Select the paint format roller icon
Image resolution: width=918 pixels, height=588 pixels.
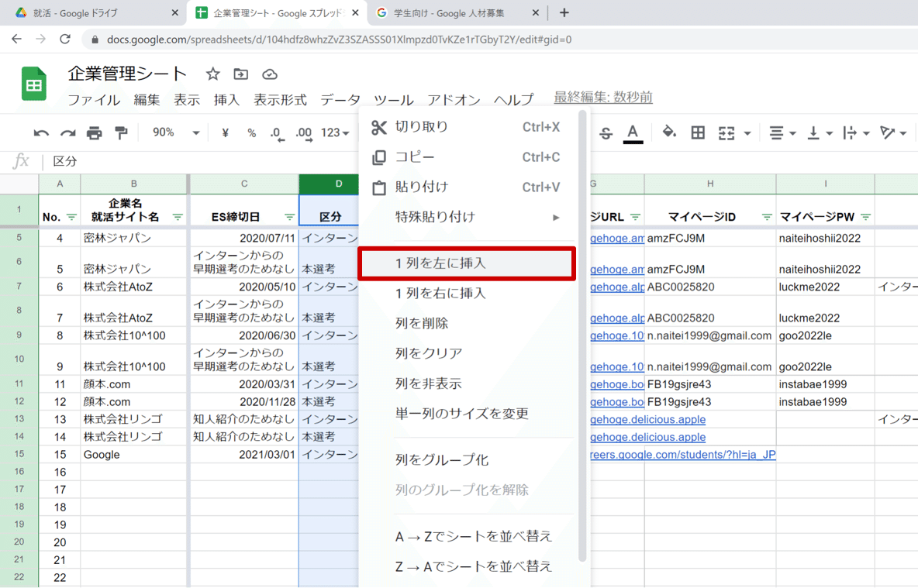pos(121,133)
